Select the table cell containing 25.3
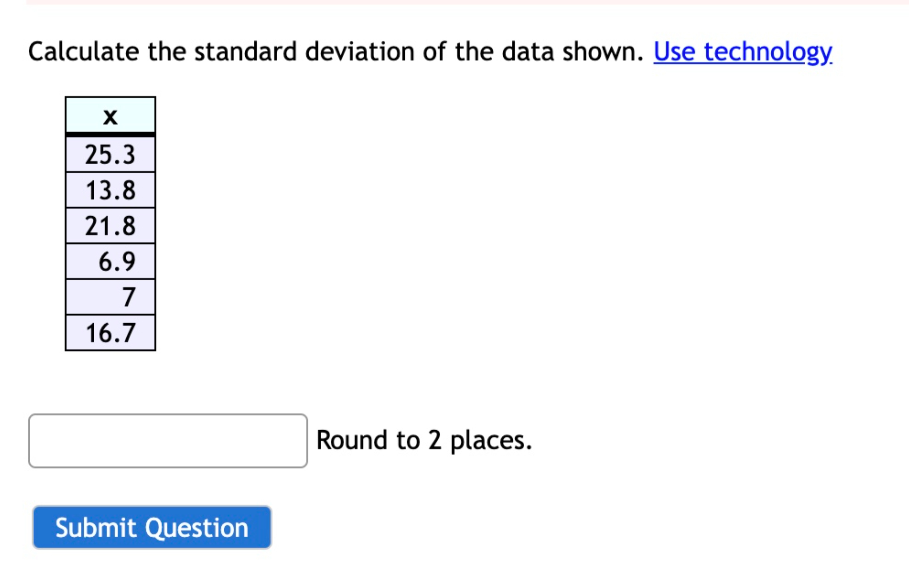Viewport: 909px width, 588px height. click(x=110, y=155)
